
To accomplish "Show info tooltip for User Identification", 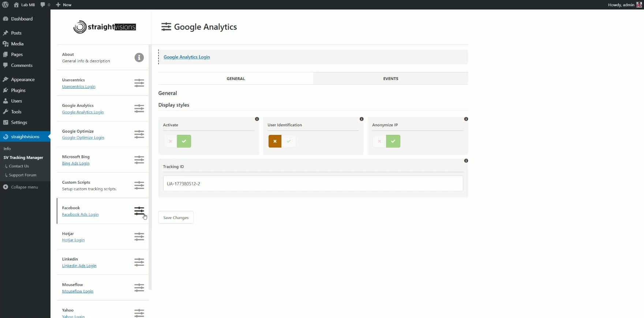I will (362, 119).
